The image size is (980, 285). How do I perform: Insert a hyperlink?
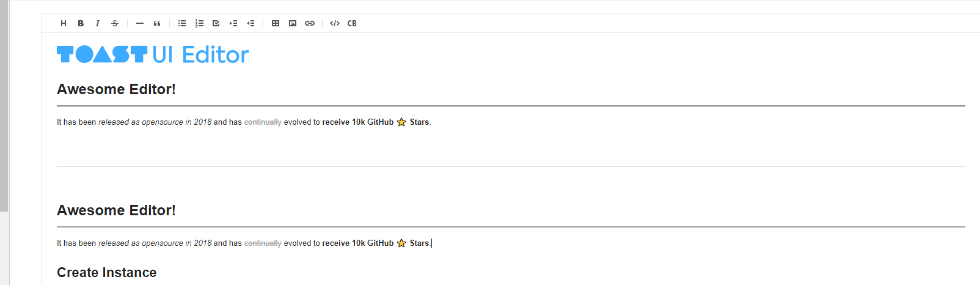310,23
